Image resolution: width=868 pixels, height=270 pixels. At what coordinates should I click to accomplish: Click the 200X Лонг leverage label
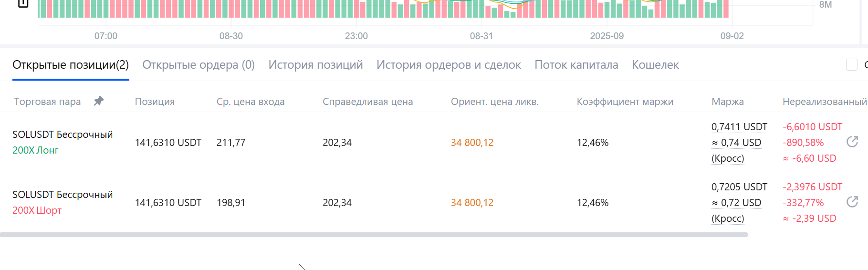[35, 150]
